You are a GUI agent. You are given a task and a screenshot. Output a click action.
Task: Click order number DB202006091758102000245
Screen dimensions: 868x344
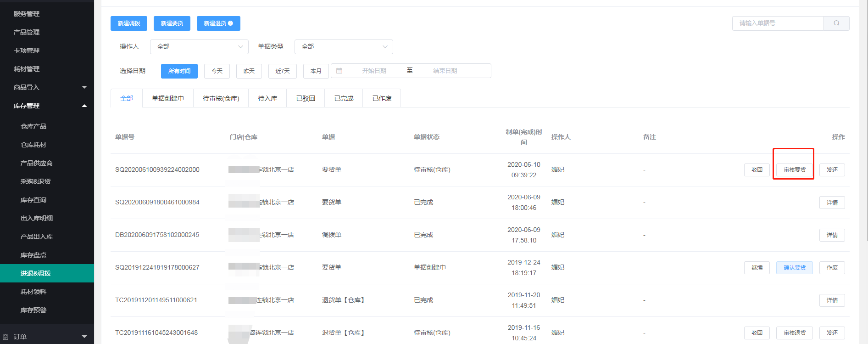coord(157,235)
